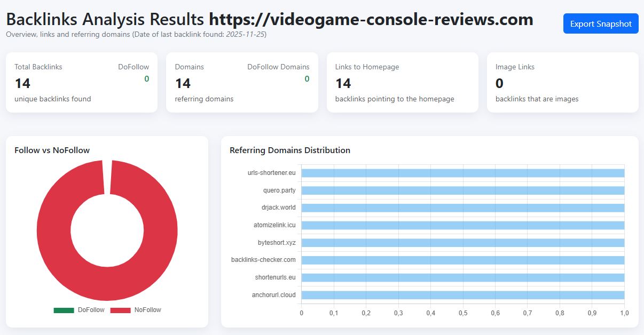The height and width of the screenshot is (335, 644).
Task: Toggle the DoFollow legend green swatch
Action: [x=64, y=310]
